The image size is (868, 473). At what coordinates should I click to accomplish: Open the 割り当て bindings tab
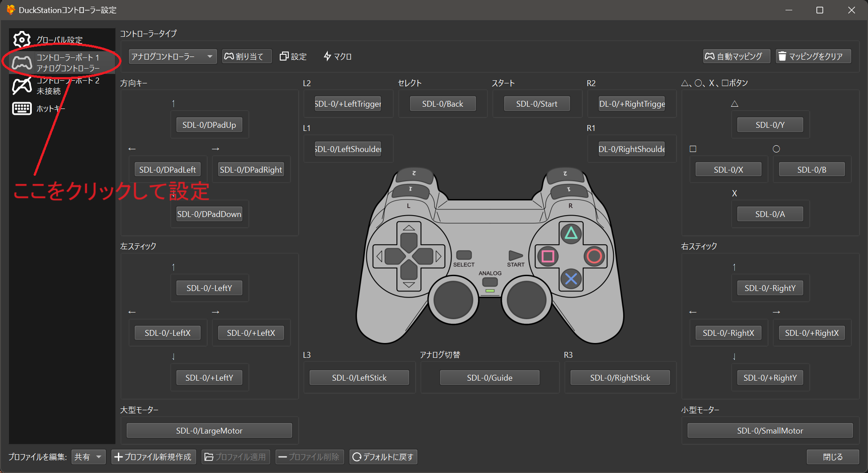247,56
